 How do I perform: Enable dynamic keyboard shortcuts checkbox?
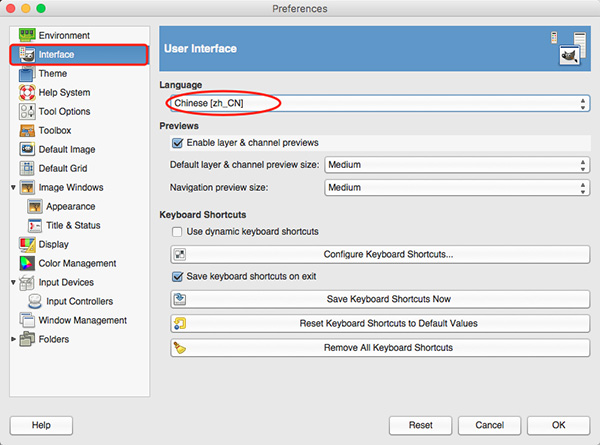177,232
